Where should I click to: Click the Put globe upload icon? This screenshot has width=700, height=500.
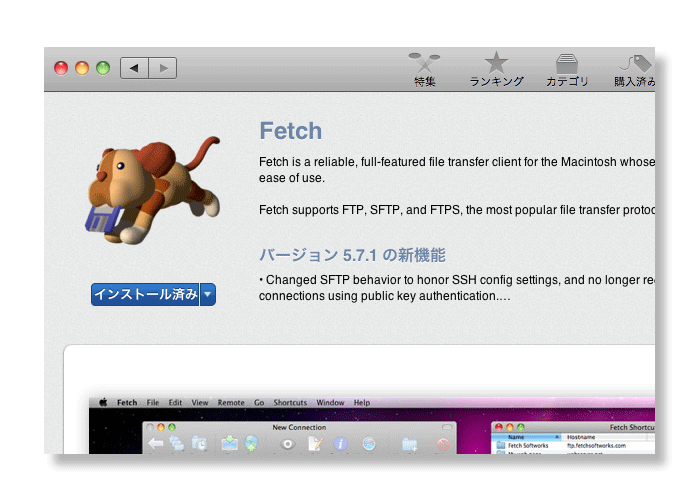(x=252, y=444)
